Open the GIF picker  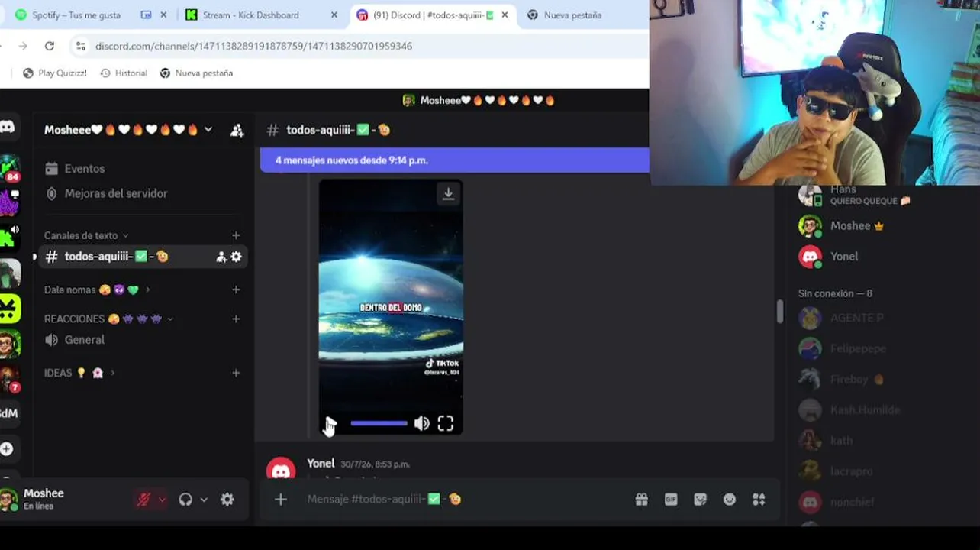click(671, 500)
